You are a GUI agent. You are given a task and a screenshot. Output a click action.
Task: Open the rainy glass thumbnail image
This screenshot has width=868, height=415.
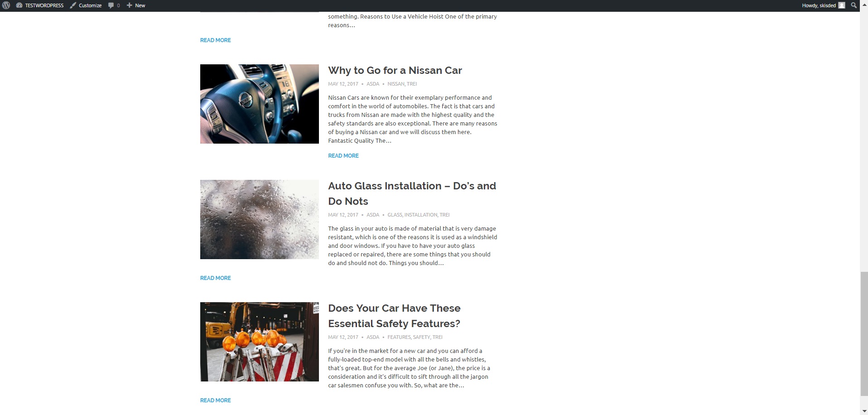tap(260, 219)
